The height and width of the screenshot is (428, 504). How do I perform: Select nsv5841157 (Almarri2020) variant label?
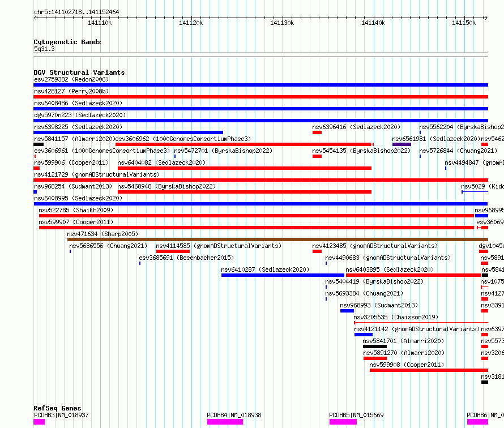pyautogui.click(x=75, y=139)
